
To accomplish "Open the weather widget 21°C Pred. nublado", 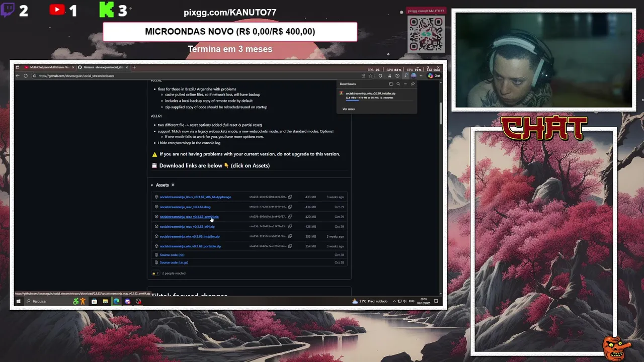I will click(x=370, y=301).
